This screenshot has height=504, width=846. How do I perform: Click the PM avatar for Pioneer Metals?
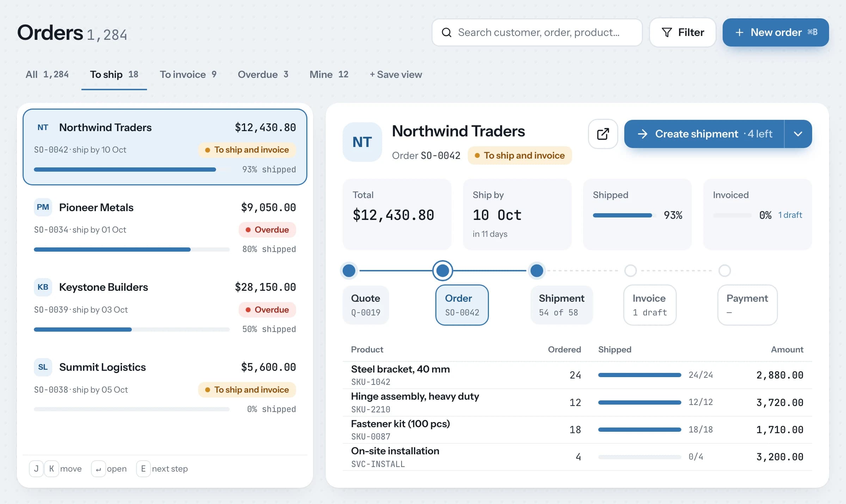click(43, 207)
